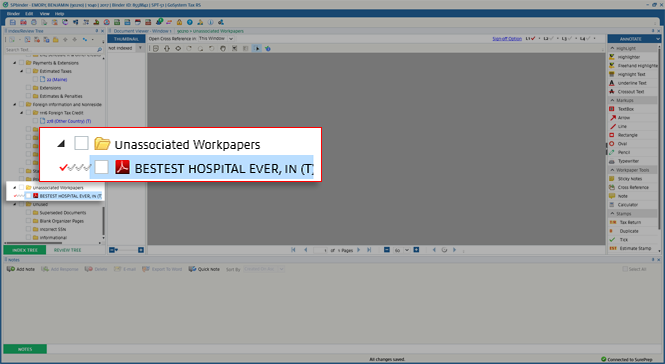Open the Help menu
This screenshot has width=665, height=364.
[59, 14]
